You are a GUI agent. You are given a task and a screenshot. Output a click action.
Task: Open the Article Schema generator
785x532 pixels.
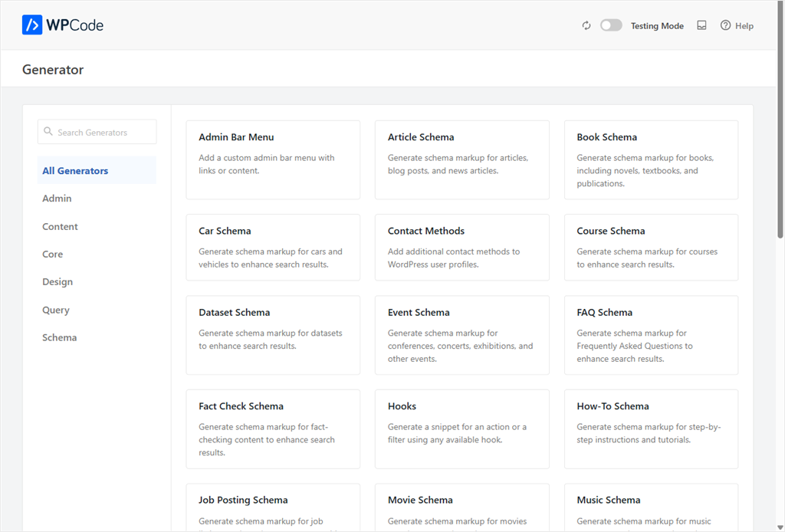[462, 159]
